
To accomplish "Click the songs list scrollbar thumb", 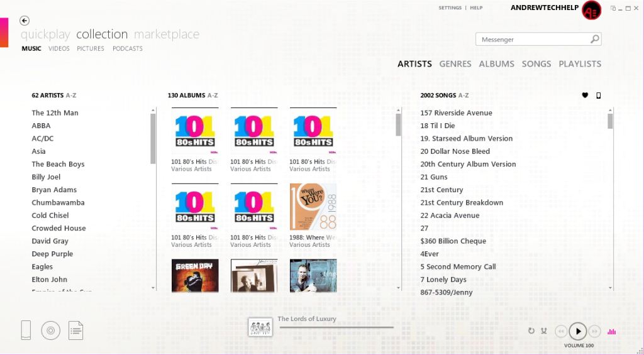I will (x=610, y=121).
